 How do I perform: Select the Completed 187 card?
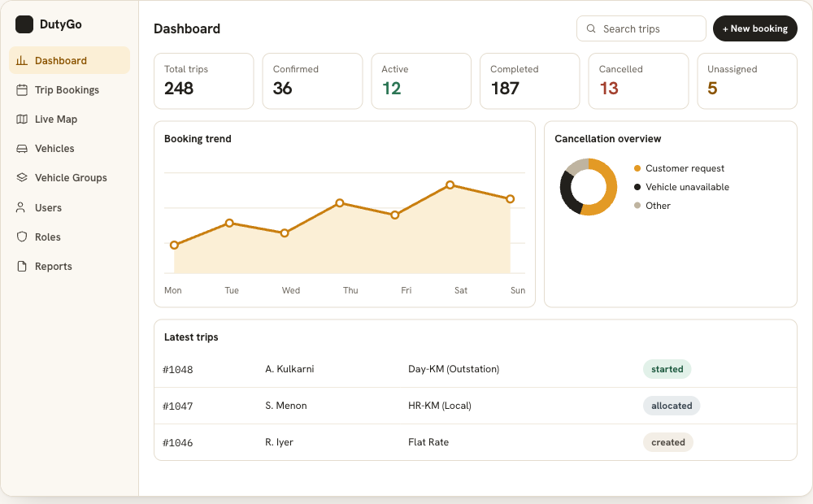pyautogui.click(x=530, y=81)
